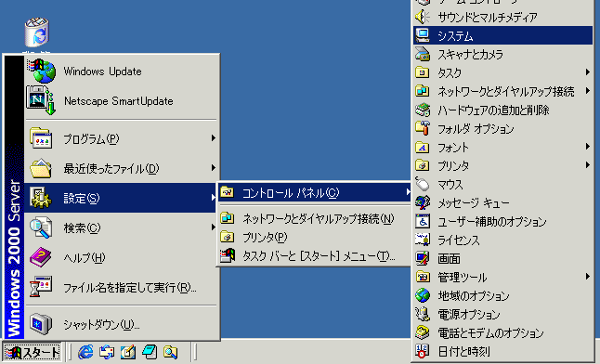600x364 pixels.
Task: Click the システム computer icon
Action: (x=423, y=35)
